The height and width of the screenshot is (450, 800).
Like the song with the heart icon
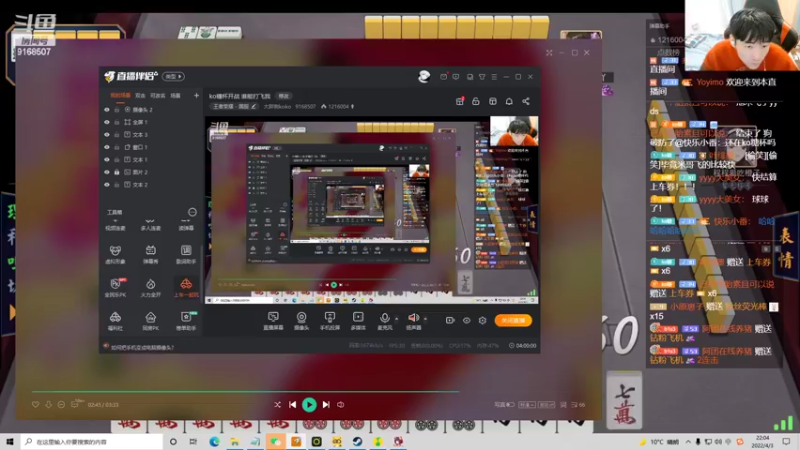(x=35, y=405)
